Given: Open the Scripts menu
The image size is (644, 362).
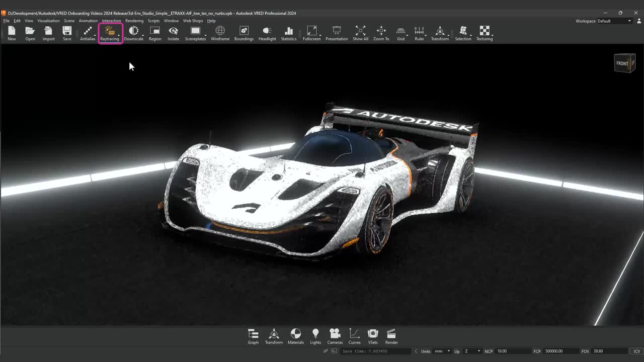Looking at the screenshot, I should (x=153, y=21).
